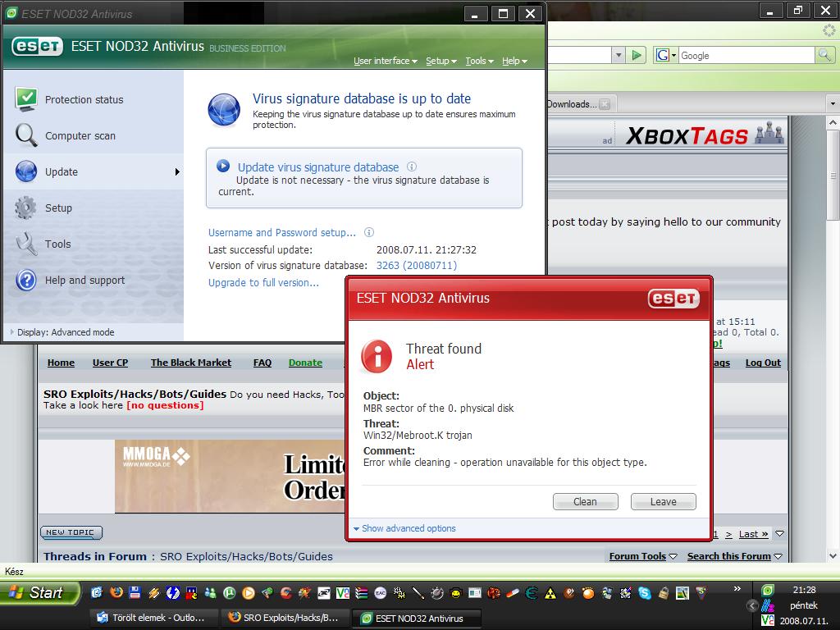The image size is (840, 630).
Task: Expand the Update submenu arrow in sidebar
Action: 177,171
